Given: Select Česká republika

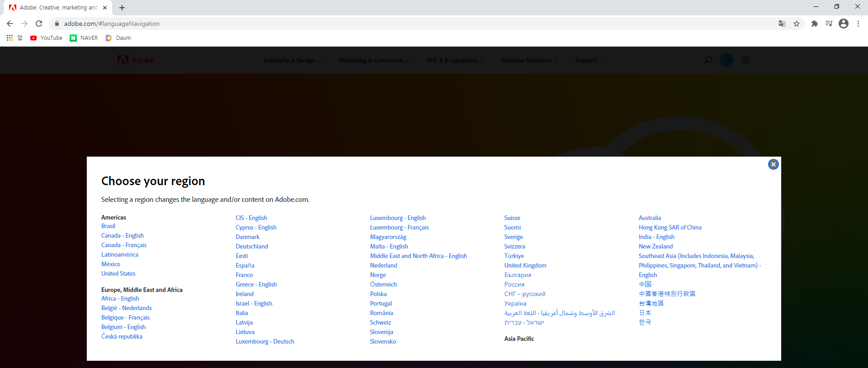Looking at the screenshot, I should (122, 337).
